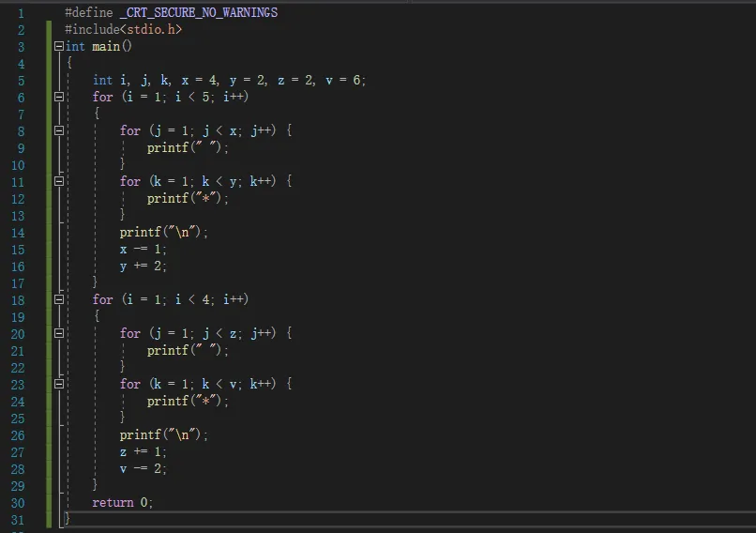Image resolution: width=756 pixels, height=533 pixels.
Task: Click line number 31 in the gutter
Action: (18, 520)
